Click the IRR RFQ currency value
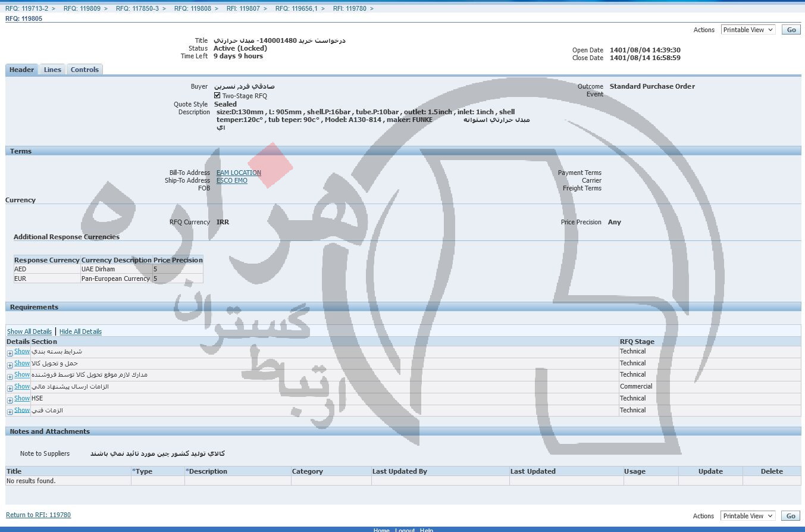Screen dimensions: 805x532 tap(223, 222)
